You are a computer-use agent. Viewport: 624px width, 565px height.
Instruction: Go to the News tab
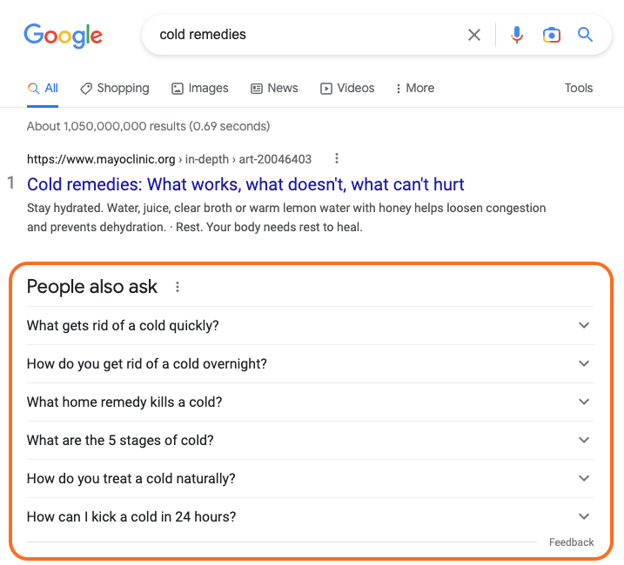coord(274,88)
